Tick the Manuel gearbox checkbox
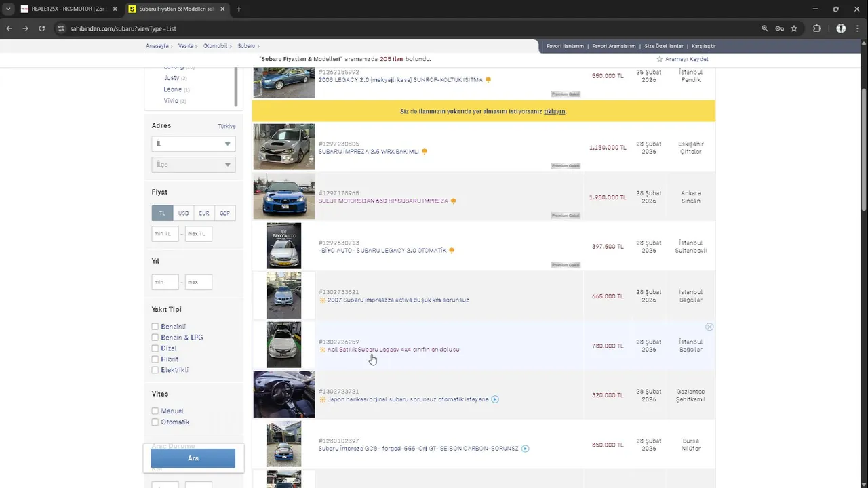The image size is (868, 488). pos(155,411)
